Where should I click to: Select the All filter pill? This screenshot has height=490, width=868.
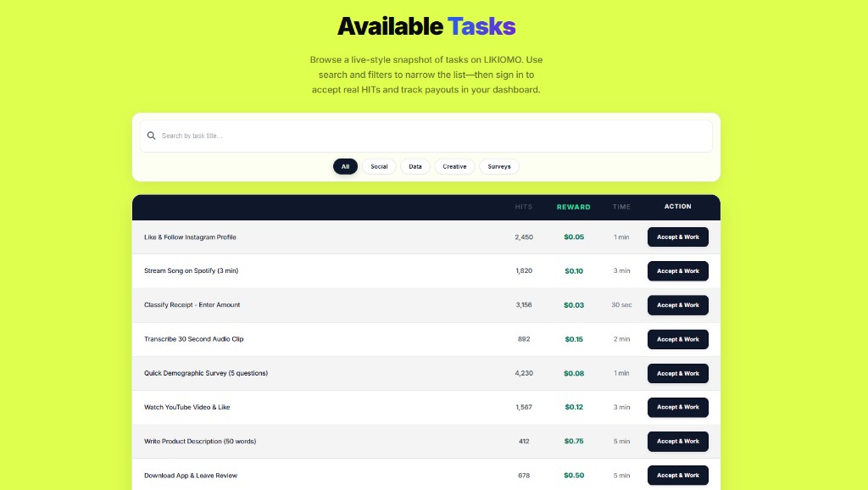click(x=346, y=167)
